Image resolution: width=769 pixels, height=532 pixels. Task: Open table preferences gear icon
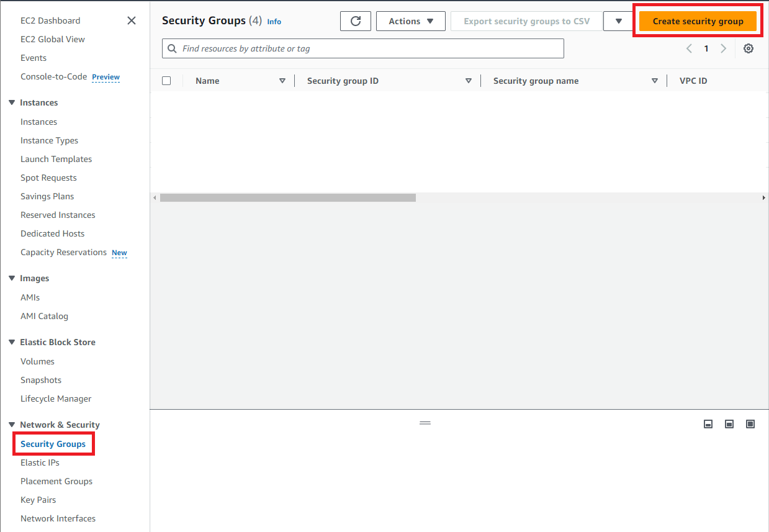[749, 48]
